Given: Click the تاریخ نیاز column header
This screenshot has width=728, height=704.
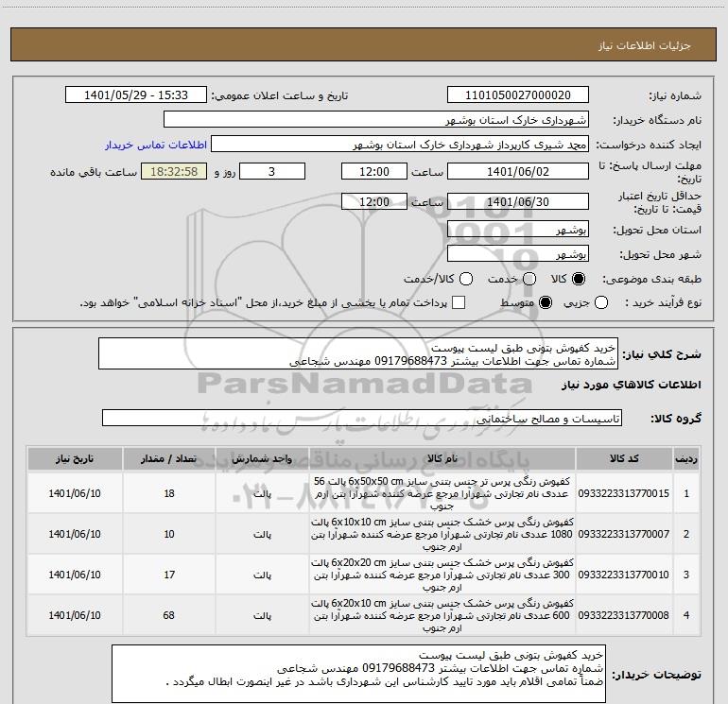Looking at the screenshot, I should (75, 459).
